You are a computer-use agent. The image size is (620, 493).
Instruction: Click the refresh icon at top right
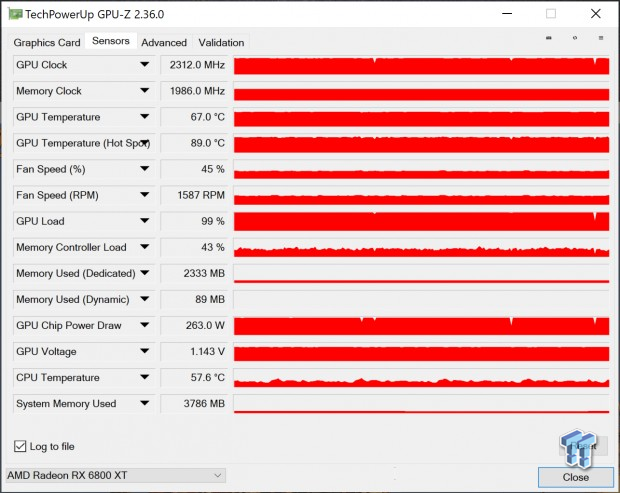pos(575,38)
